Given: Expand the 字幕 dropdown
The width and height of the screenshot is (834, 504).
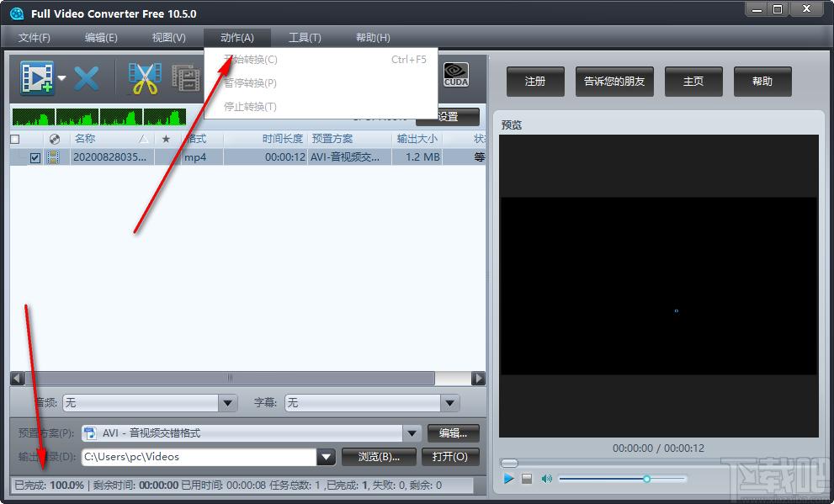Looking at the screenshot, I should point(450,403).
